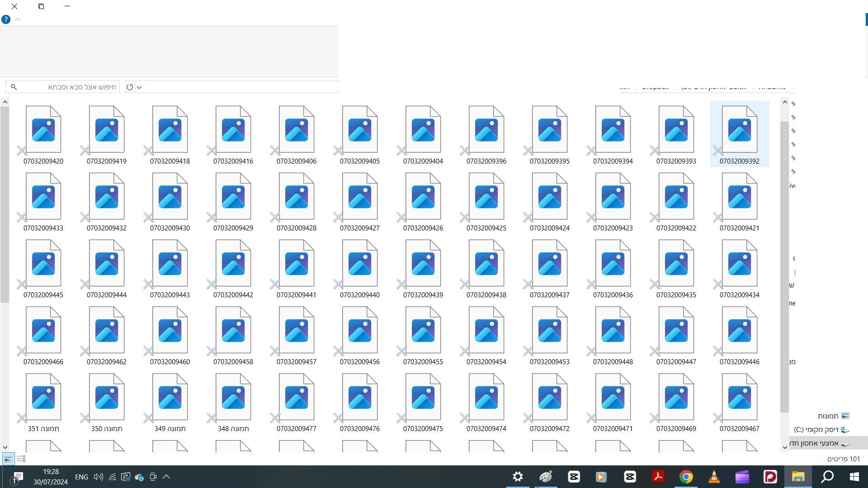Select the image icon for 07032009434
Viewport: 868px width, 488px height.
740,263
